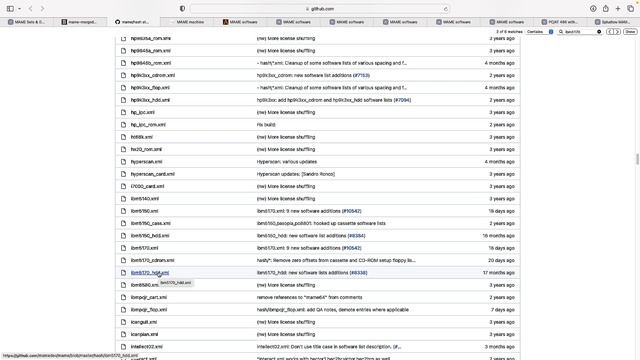Jump to previous find match
The width and height of the screenshot is (640, 360).
(x=610, y=32)
